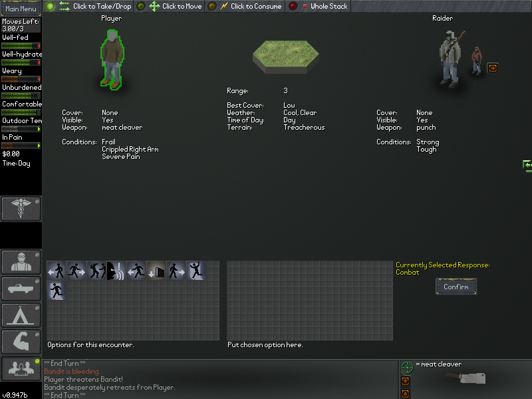Screen dimensions: 532x399
Task: Click the Player weapon 'meat cleaver' value
Action: (122, 128)
